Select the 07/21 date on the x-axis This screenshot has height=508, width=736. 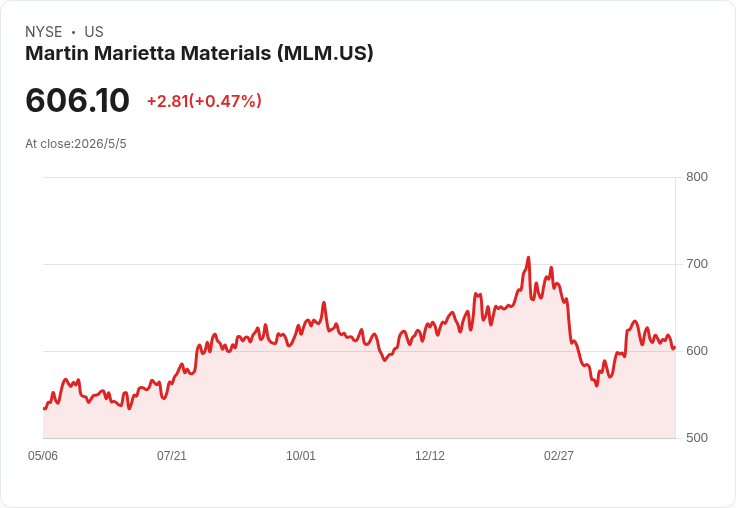pyautogui.click(x=172, y=456)
